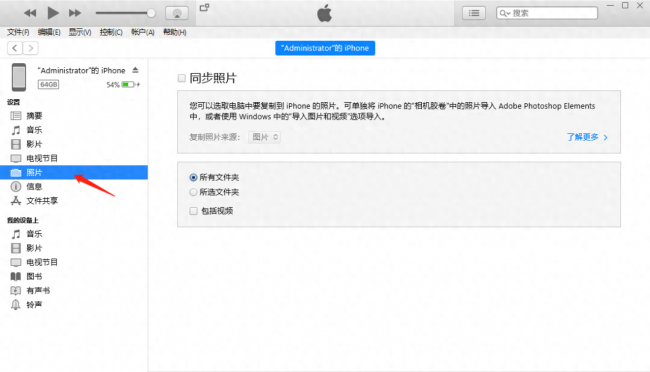Viewport: 650px width, 372px height.
Task: Select the 所选文件夹 radio button
Action: click(193, 192)
